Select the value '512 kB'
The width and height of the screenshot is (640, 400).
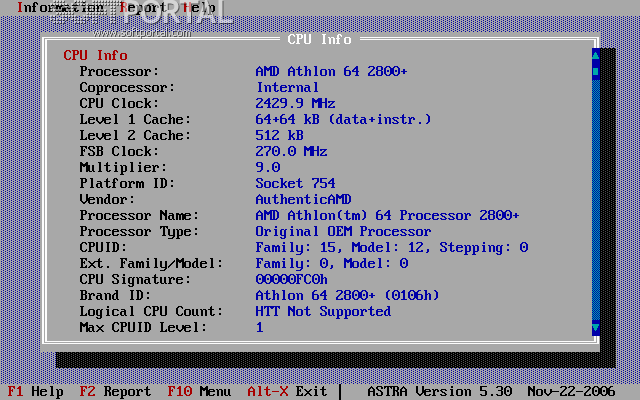pos(279,135)
